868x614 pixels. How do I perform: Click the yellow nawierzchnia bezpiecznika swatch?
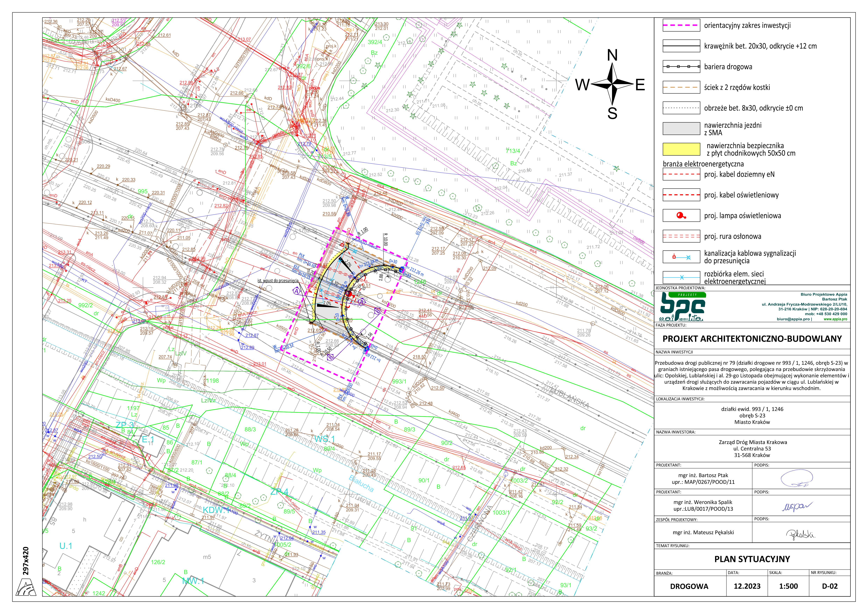(681, 149)
